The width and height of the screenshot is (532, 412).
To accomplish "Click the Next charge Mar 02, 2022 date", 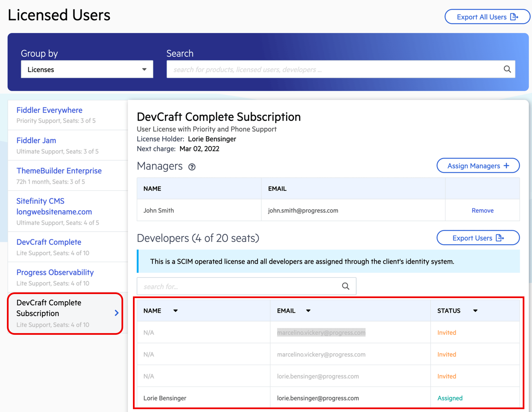I will point(199,149).
